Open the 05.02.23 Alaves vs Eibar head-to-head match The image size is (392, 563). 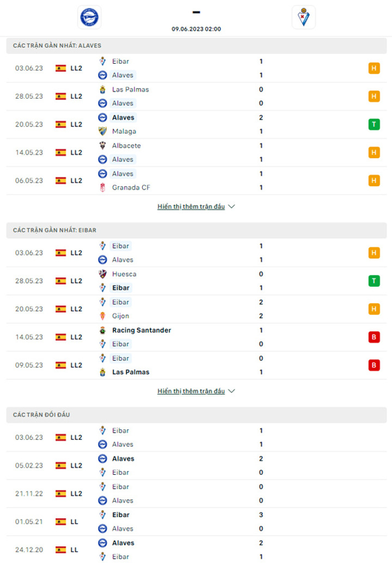click(x=197, y=465)
